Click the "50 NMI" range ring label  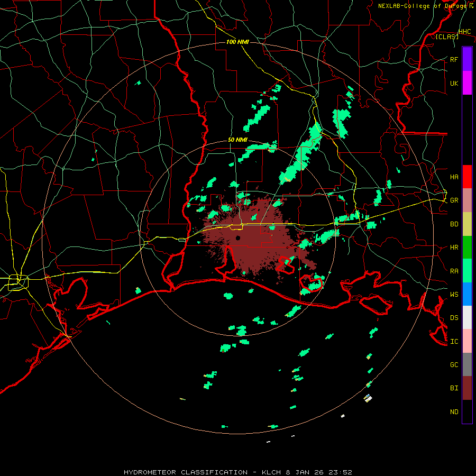tap(237, 140)
